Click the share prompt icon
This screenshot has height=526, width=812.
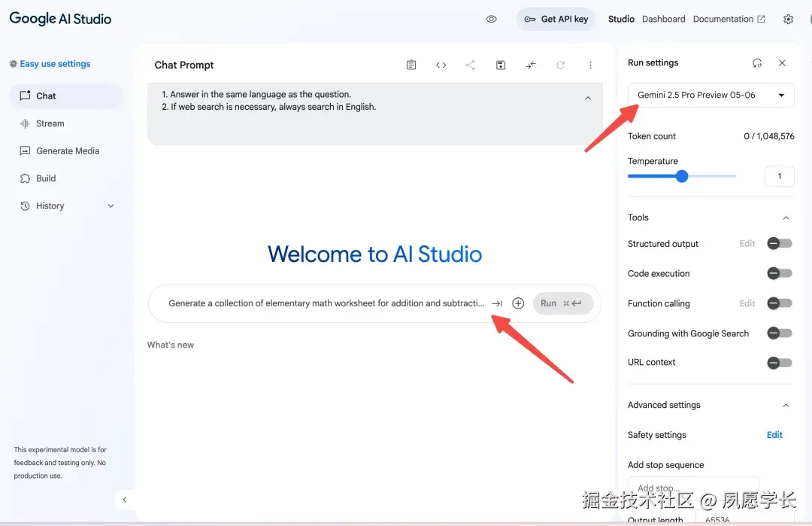click(470, 65)
